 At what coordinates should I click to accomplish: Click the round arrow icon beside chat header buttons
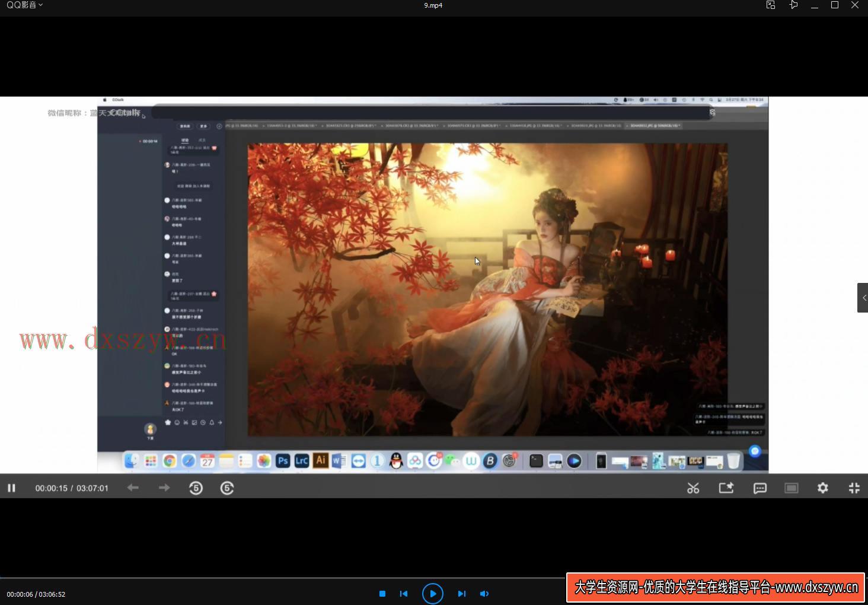coord(219,126)
